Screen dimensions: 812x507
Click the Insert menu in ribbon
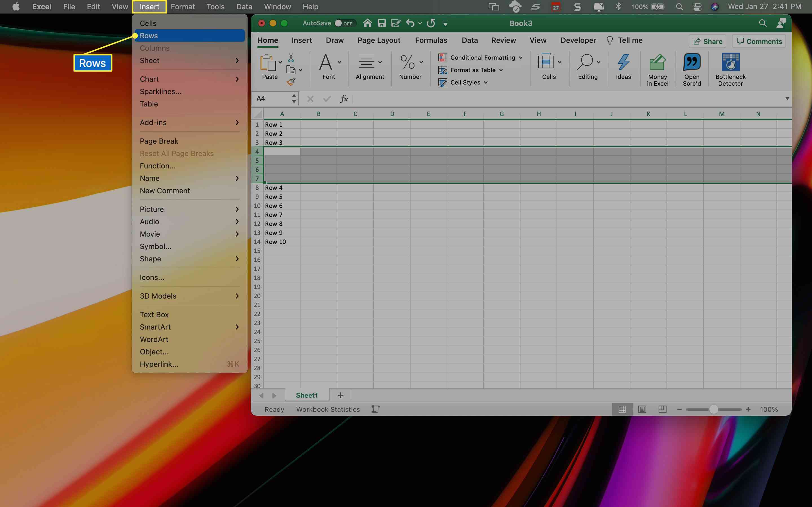pyautogui.click(x=302, y=40)
